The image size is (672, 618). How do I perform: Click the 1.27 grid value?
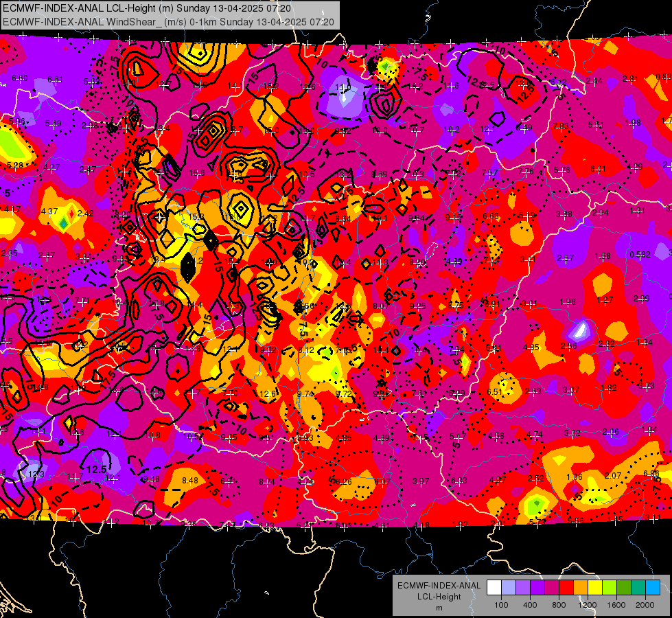[x=605, y=300]
